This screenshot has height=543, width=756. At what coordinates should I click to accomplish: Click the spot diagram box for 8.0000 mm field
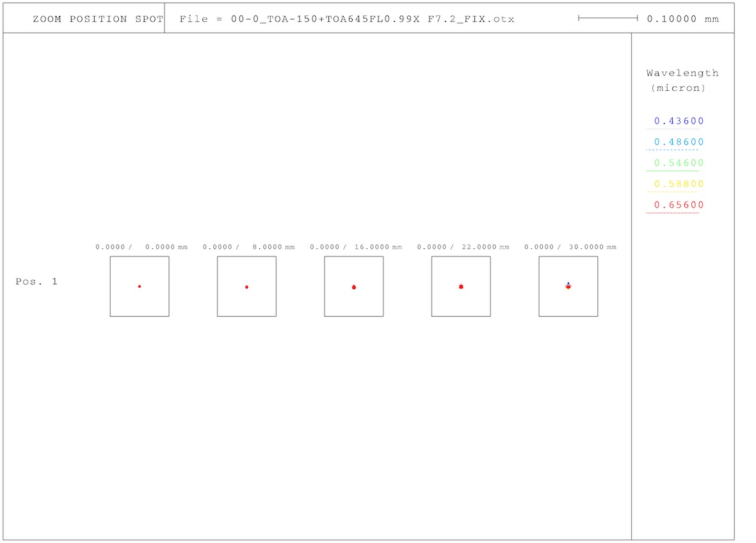coord(247,286)
